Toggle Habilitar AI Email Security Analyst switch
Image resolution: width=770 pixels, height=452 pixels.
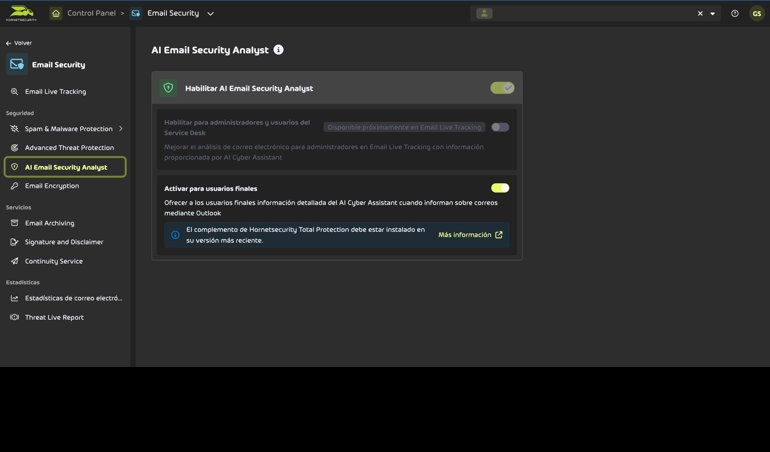pyautogui.click(x=502, y=88)
